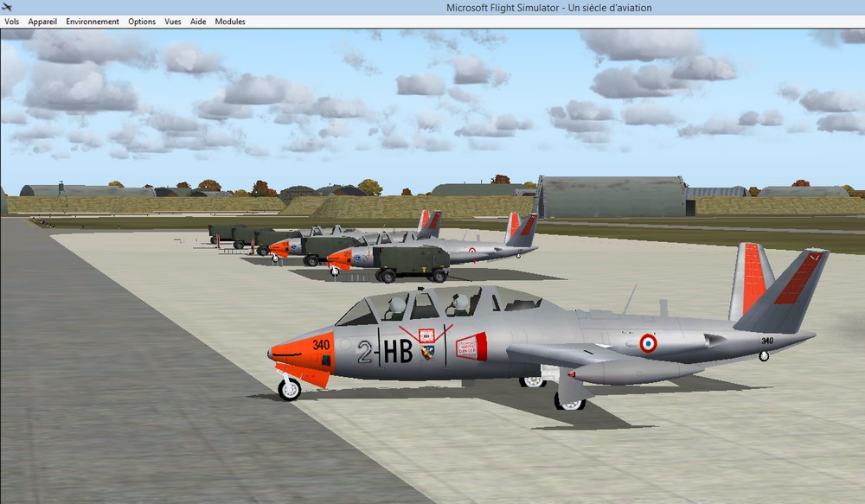Click the orange nose cone numbered 340
This screenshot has height=504, width=865.
tap(302, 350)
